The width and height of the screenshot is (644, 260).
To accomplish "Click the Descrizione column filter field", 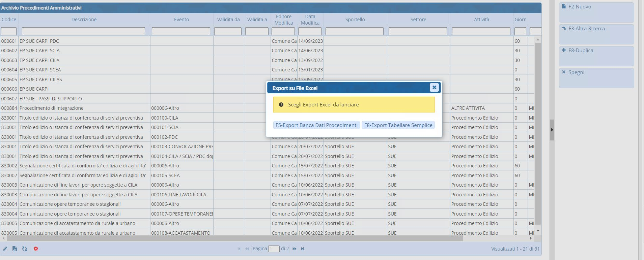I will [x=83, y=31].
